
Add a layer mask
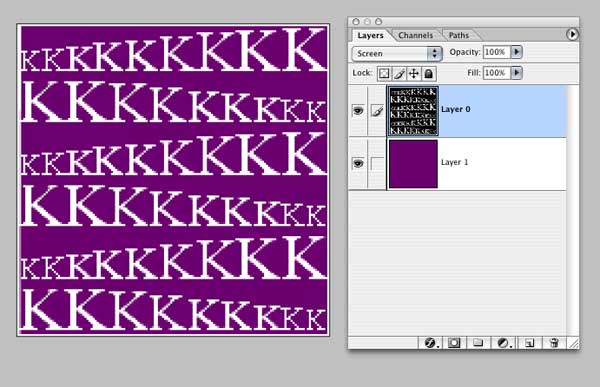(x=454, y=343)
